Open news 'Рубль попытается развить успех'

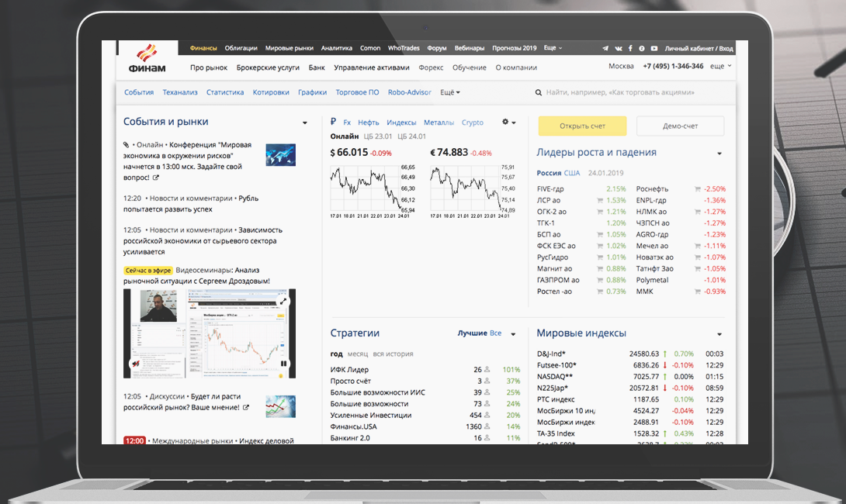[191, 204]
